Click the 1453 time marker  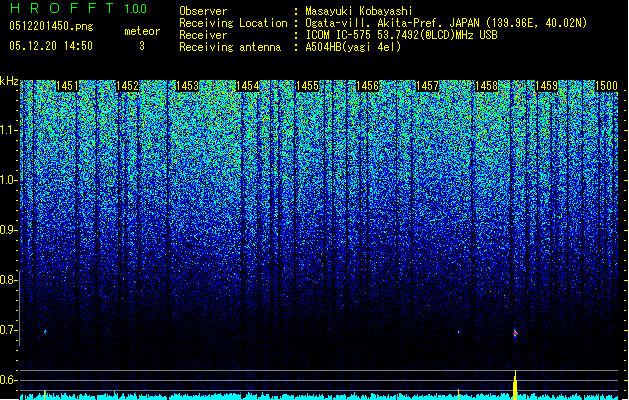click(x=187, y=86)
